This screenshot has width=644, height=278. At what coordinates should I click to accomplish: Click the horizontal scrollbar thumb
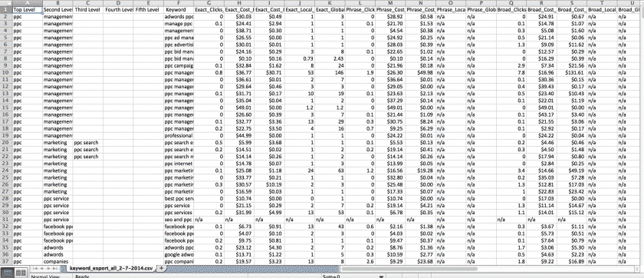click(409, 268)
